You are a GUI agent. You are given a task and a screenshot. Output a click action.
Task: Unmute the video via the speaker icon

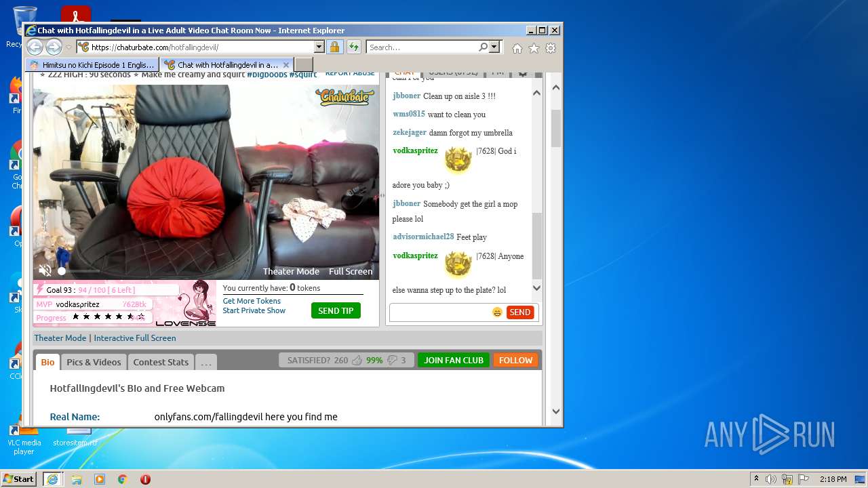tap(45, 270)
